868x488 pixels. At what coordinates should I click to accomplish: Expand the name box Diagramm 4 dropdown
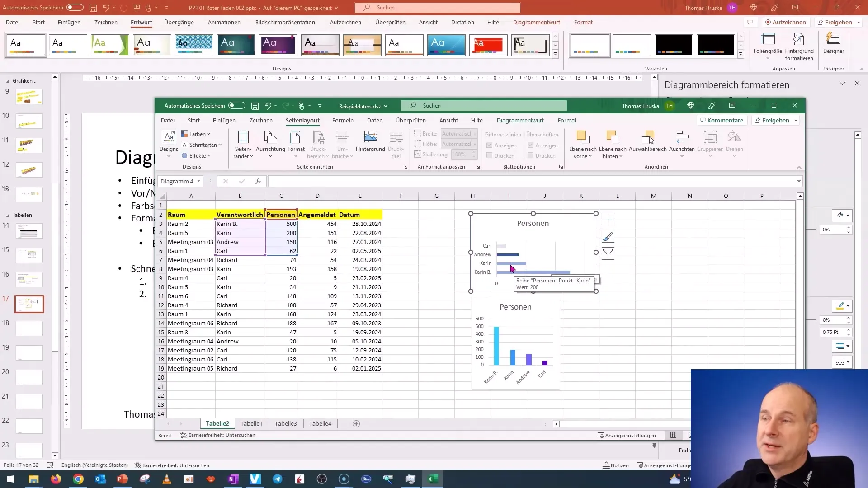click(198, 181)
